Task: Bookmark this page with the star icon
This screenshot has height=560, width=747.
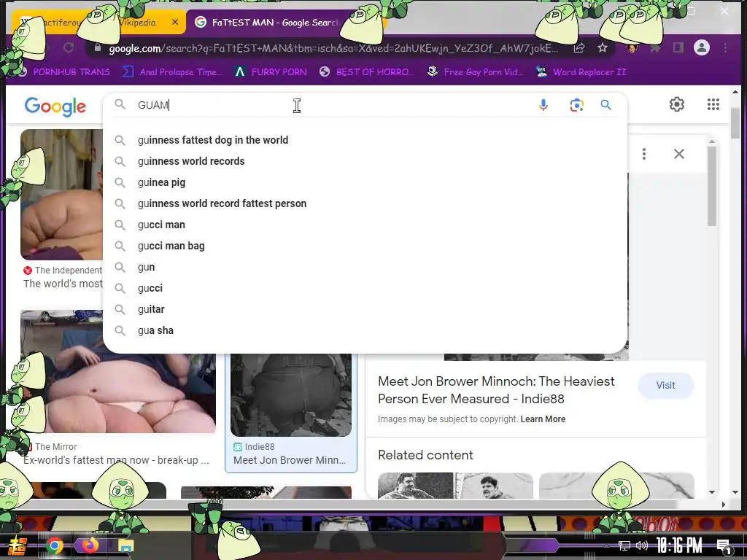Action: click(602, 47)
